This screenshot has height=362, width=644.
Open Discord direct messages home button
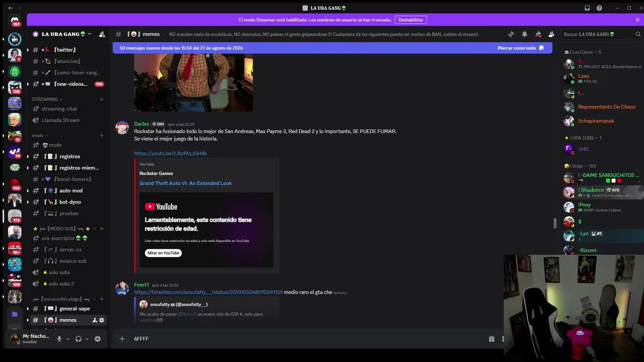pyautogui.click(x=15, y=21)
